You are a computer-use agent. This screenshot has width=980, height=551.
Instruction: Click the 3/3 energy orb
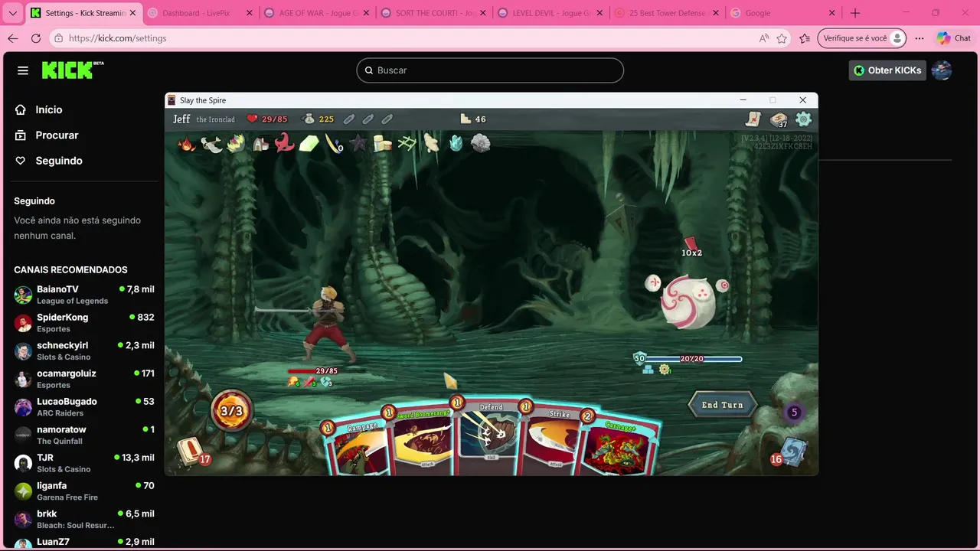pos(231,411)
